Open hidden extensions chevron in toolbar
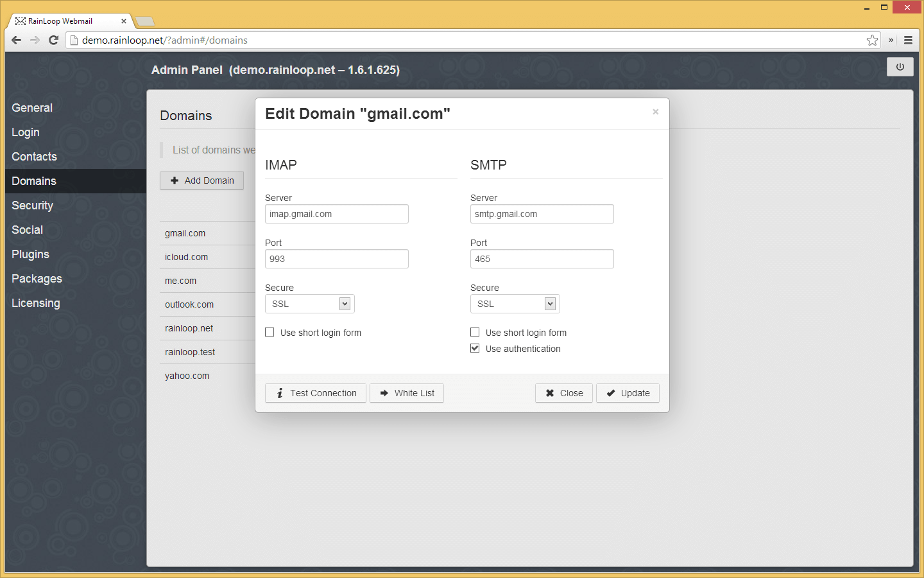This screenshot has width=924, height=578. (891, 40)
